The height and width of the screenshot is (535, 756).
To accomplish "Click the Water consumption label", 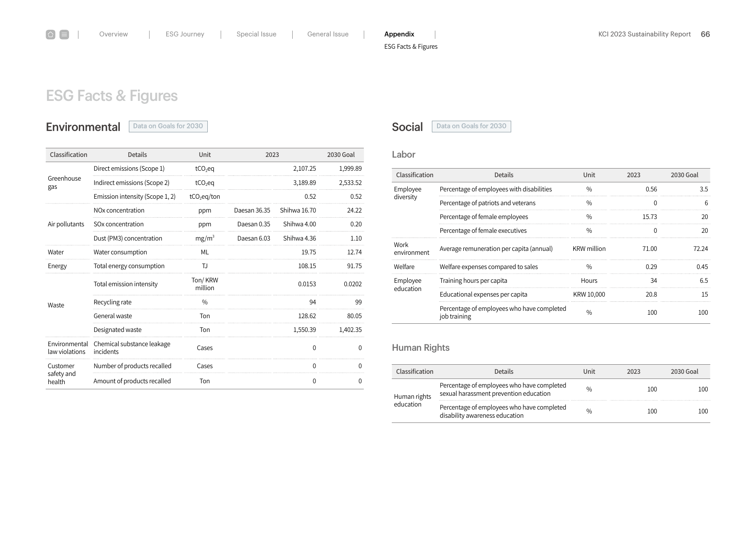I will coord(120,252).
